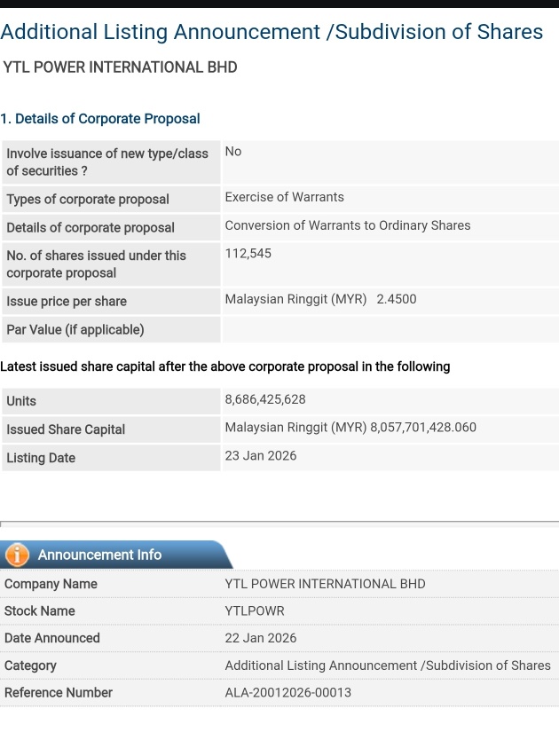Image resolution: width=559 pixels, height=756 pixels.
Task: Select the units figure 8,686,425,628
Action: (x=264, y=399)
